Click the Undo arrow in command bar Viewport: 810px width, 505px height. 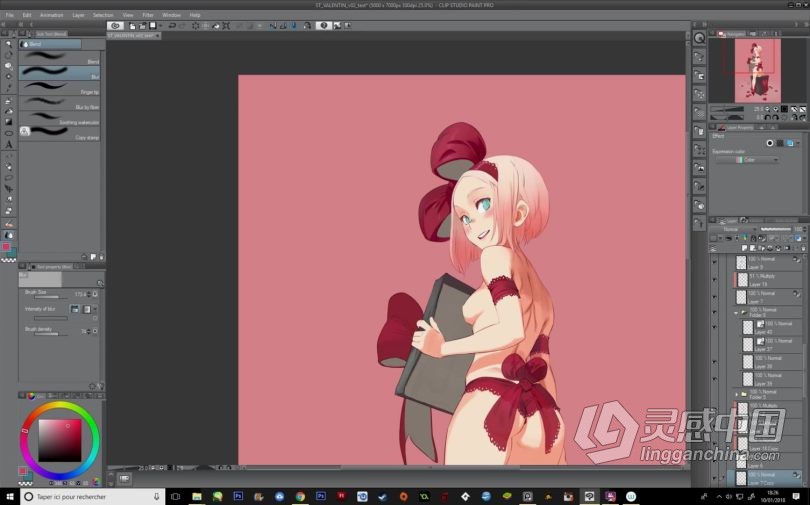172,26
